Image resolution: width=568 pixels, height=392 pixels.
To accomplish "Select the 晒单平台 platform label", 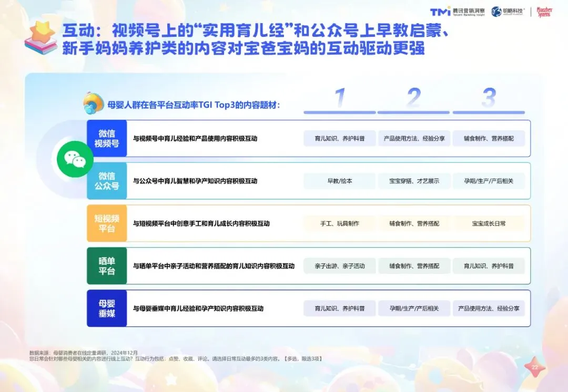I will [107, 266].
